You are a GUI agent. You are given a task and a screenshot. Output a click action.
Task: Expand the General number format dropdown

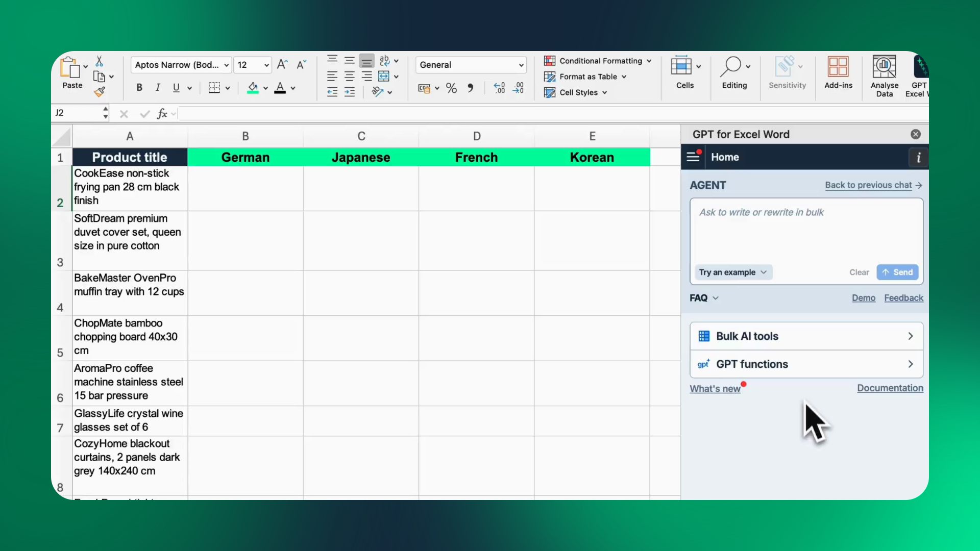point(521,65)
